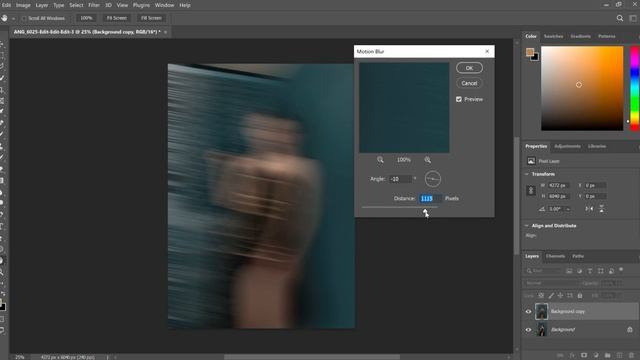Click the Distance slider track

pos(400,207)
